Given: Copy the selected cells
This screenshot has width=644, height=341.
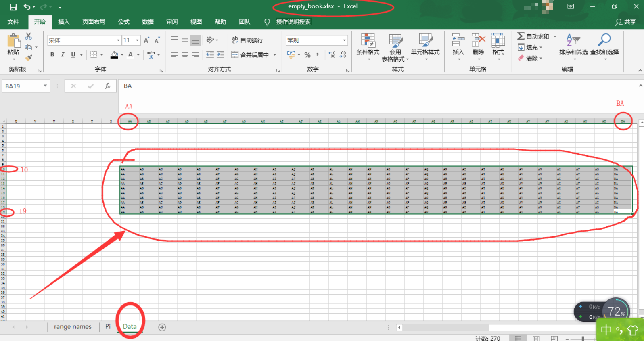Looking at the screenshot, I should 28,47.
